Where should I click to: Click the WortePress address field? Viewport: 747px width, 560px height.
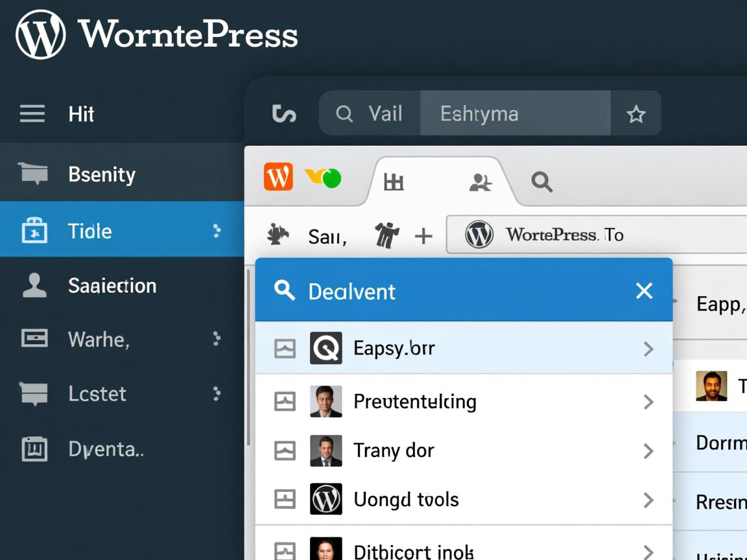click(x=597, y=235)
